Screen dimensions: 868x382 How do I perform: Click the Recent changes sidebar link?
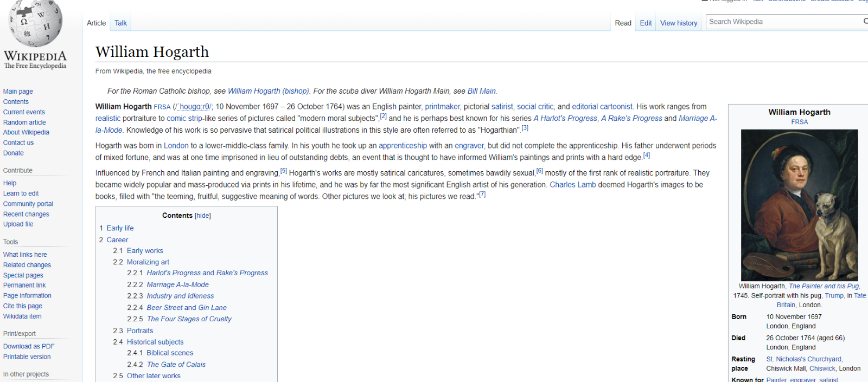pyautogui.click(x=26, y=214)
